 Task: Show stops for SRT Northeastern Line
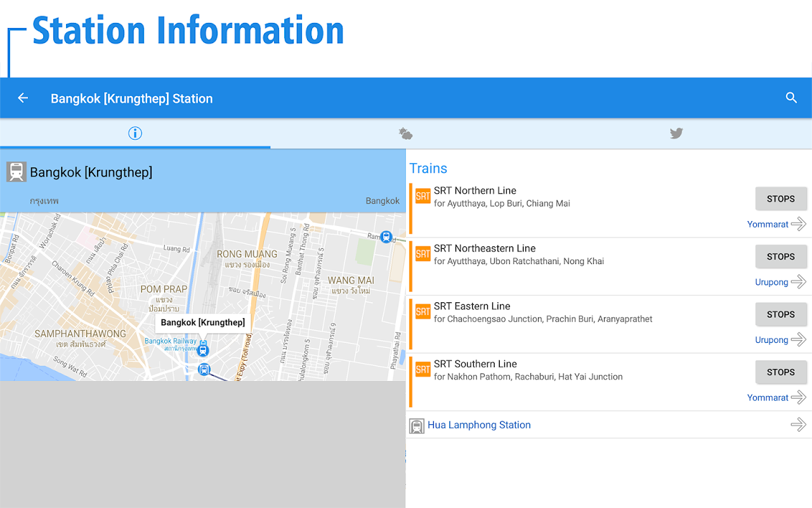coord(781,257)
